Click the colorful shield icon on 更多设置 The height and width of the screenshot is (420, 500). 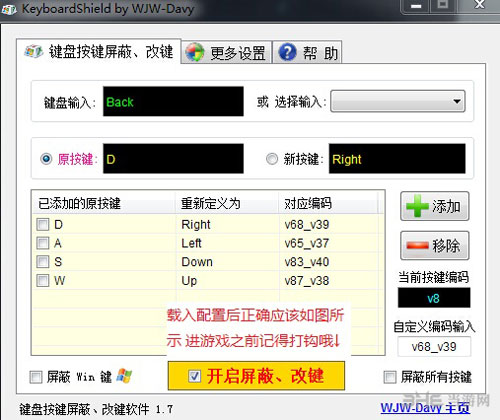[195, 52]
